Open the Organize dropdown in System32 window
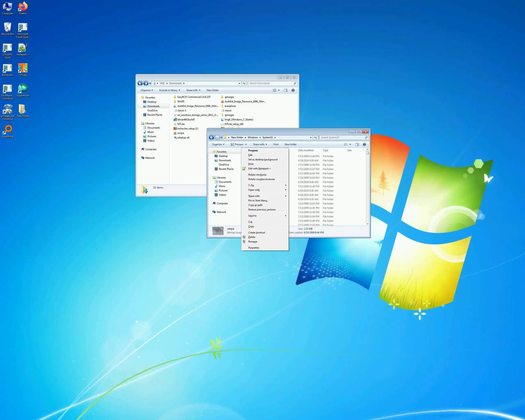The image size is (525, 420). (218, 144)
